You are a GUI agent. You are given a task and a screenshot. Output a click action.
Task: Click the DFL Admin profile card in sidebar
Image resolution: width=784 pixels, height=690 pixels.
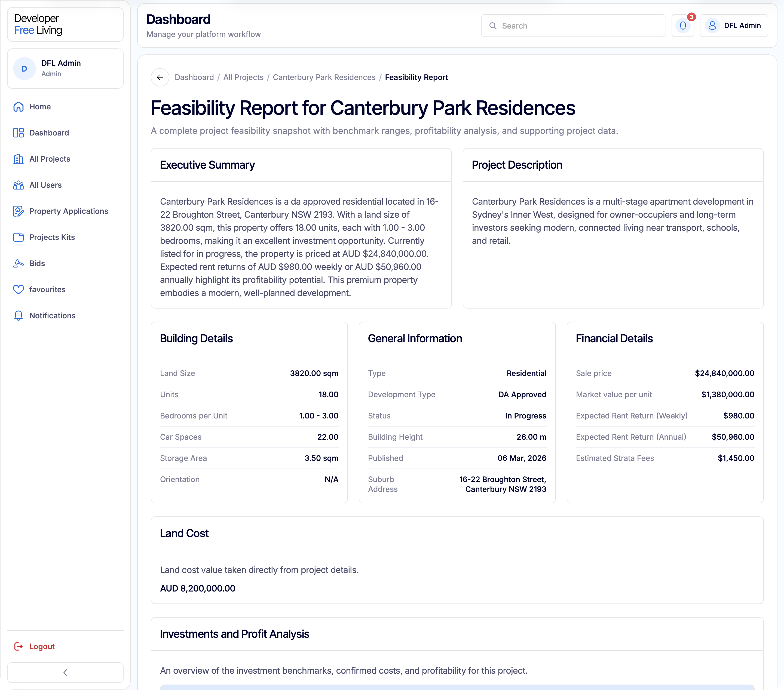tap(65, 69)
